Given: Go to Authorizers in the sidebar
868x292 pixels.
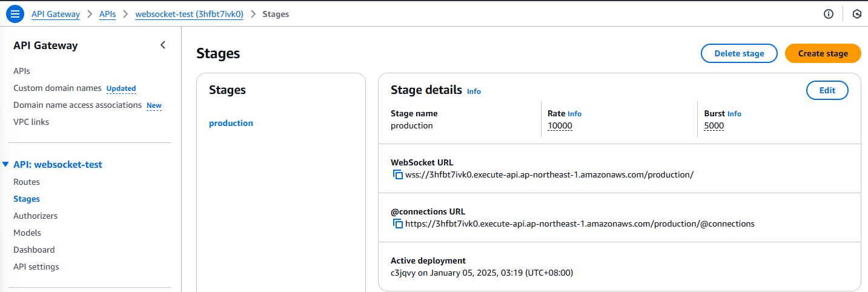Looking at the screenshot, I should pyautogui.click(x=36, y=216).
